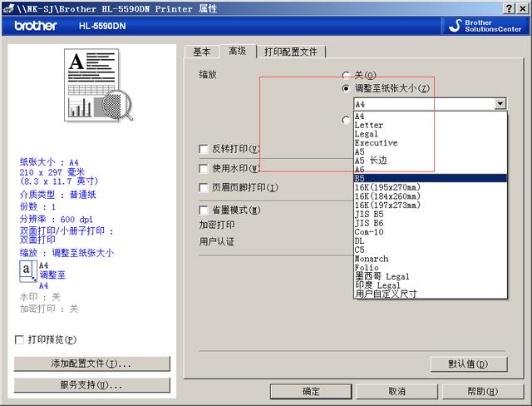Click the 默认值 button
Image resolution: width=532 pixels, height=406 pixels.
[469, 364]
